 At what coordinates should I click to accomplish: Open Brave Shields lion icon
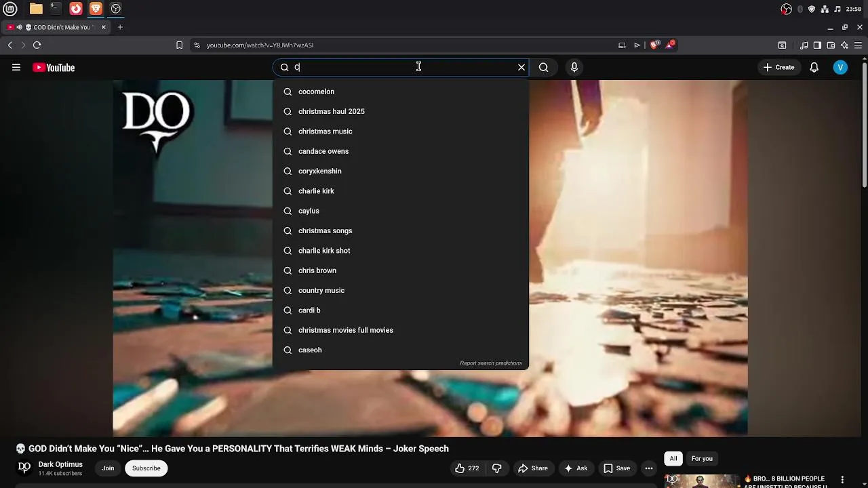click(x=654, y=45)
